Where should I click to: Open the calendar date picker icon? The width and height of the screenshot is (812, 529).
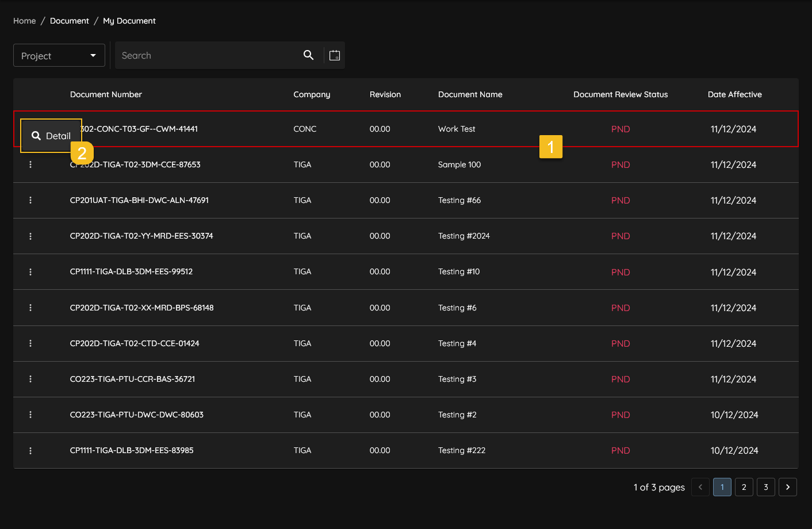(x=335, y=55)
